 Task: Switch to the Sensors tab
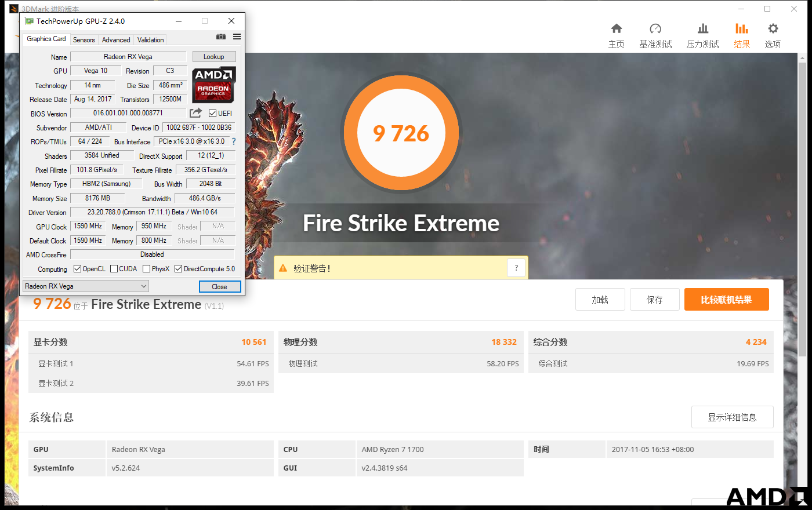[x=84, y=40]
